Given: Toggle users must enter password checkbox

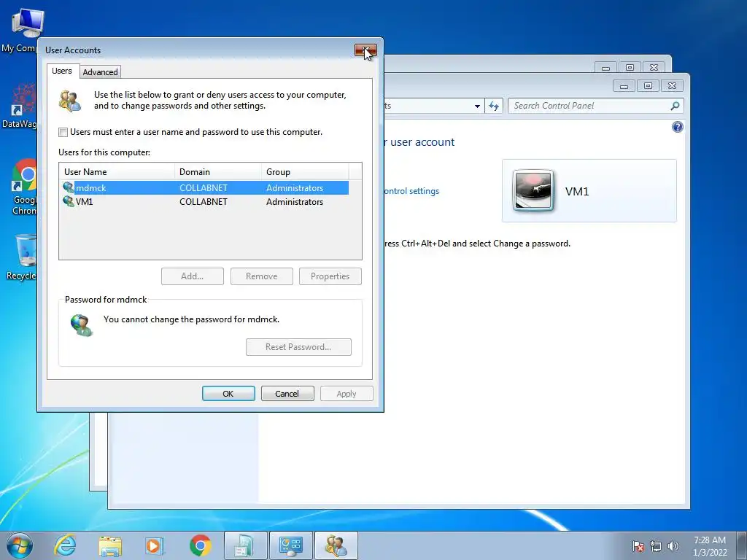Looking at the screenshot, I should pyautogui.click(x=63, y=133).
